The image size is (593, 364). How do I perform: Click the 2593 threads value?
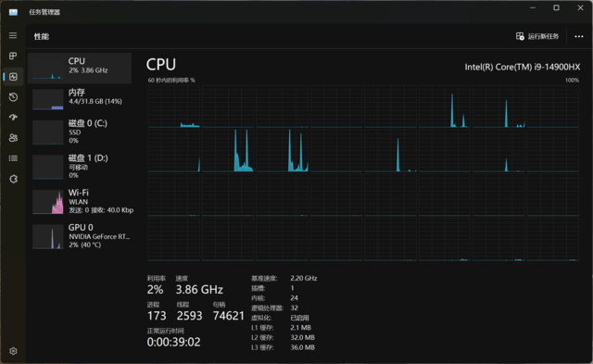(189, 316)
